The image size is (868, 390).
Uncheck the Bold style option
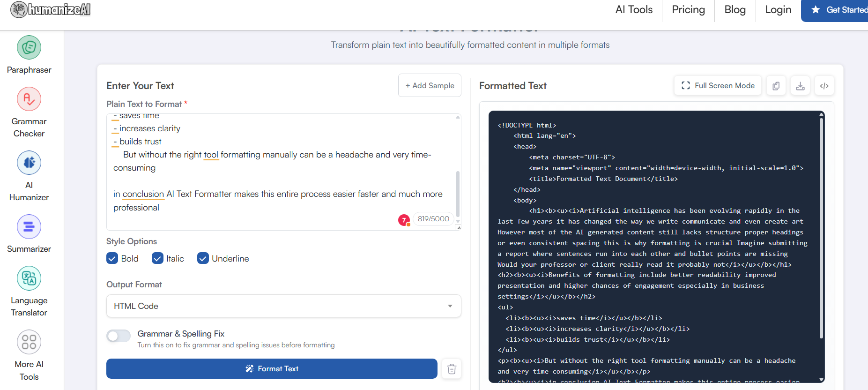pyautogui.click(x=112, y=258)
